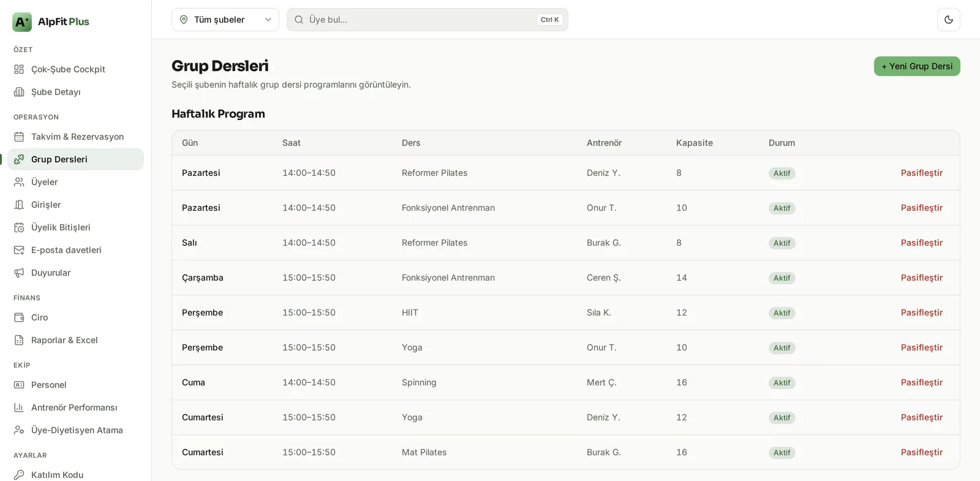Open the Grup Dersleri menu item
The width and height of the screenshot is (980, 481).
pos(76,159)
